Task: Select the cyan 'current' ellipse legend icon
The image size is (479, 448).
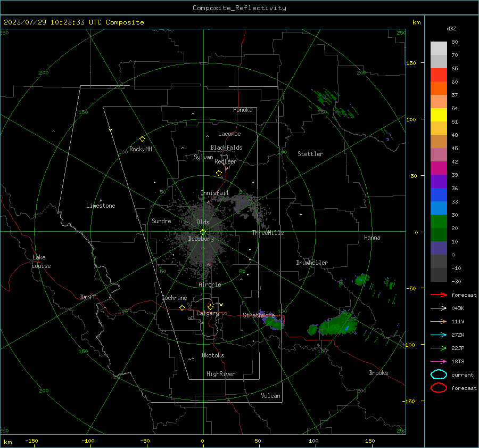Action: click(439, 374)
